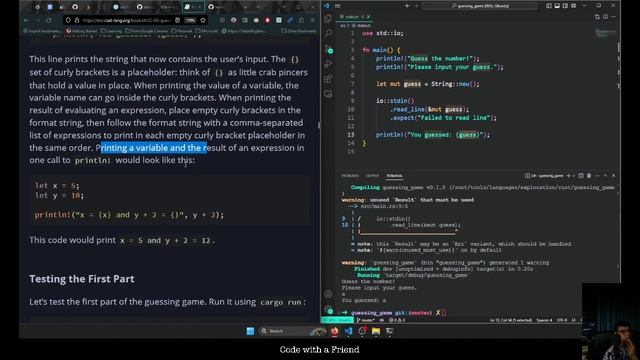Open the Learning bookmarks folder
This screenshot has width=640, height=360.
pos(111,31)
